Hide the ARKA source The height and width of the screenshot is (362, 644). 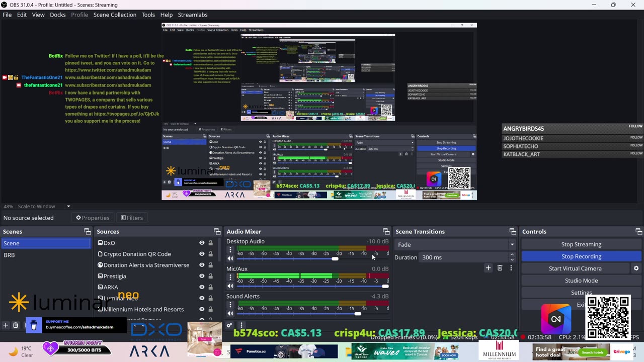pos(202,287)
